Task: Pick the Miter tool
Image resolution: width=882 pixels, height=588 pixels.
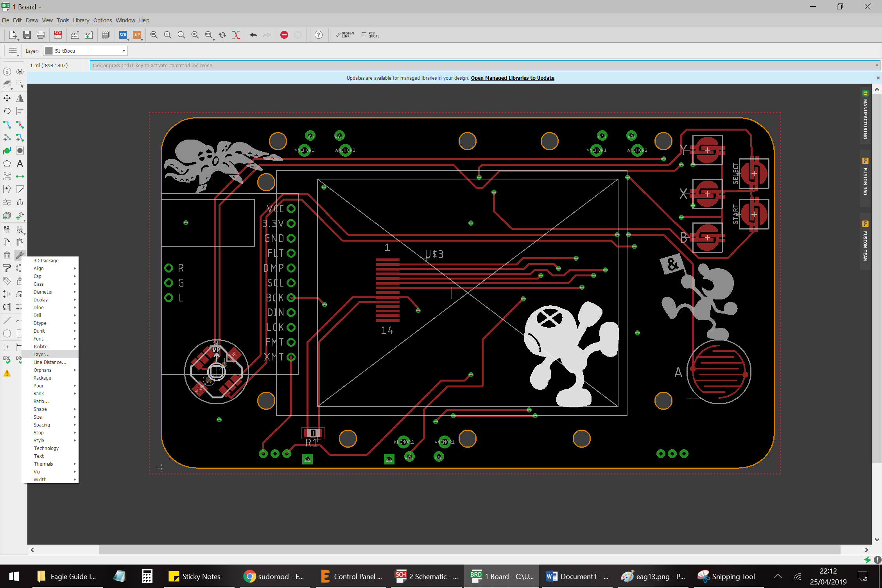Action: (x=20, y=189)
